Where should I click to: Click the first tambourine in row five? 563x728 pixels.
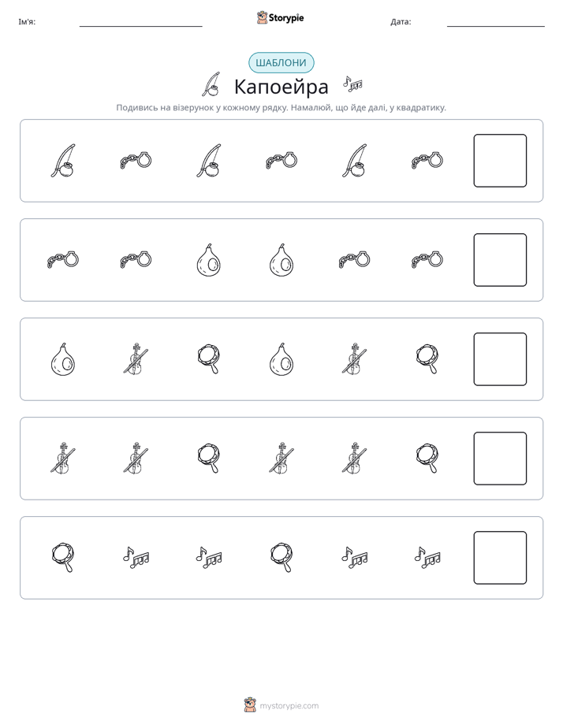pyautogui.click(x=63, y=558)
